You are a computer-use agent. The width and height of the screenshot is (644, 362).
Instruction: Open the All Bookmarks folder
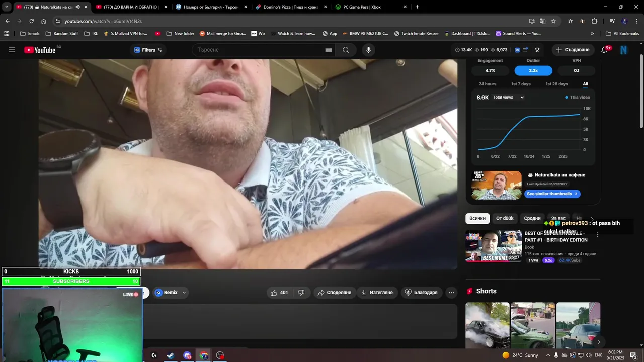tap(622, 34)
